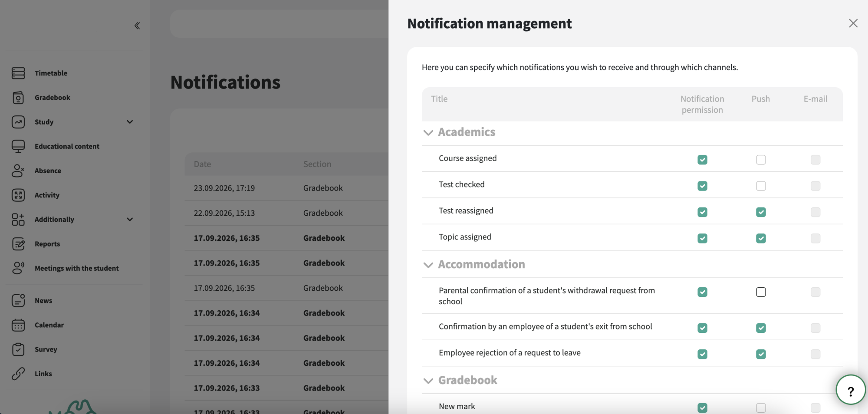Click the Additionally grid icon
The image size is (868, 414).
[x=18, y=220]
